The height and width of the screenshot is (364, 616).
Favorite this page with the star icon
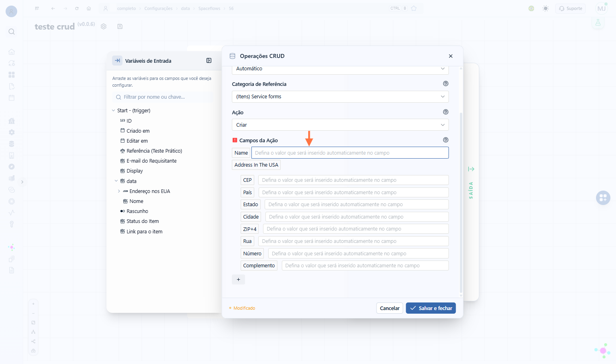tap(414, 8)
